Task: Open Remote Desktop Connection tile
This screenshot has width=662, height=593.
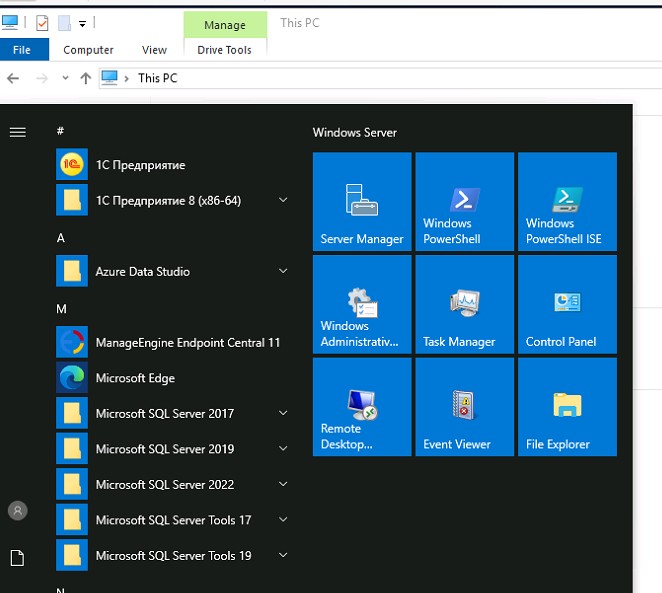Action: coord(361,407)
